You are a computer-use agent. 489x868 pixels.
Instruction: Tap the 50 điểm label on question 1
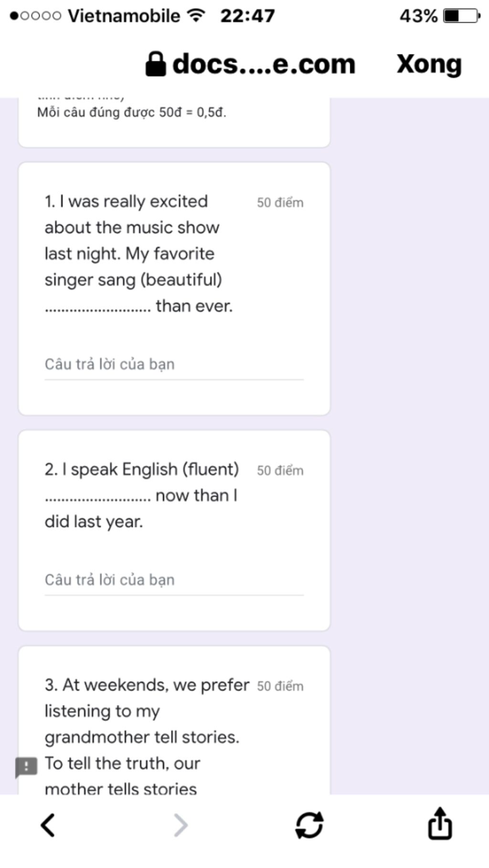click(x=280, y=203)
